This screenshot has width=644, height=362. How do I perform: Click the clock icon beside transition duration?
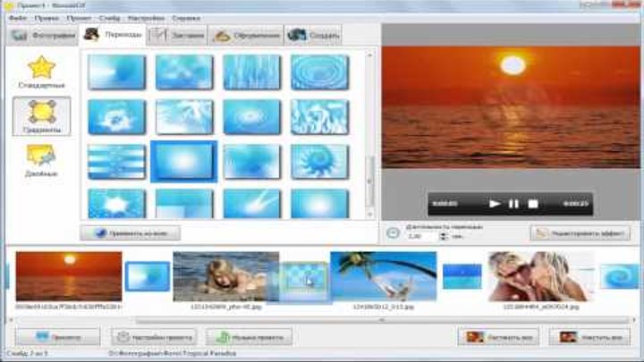pos(393,232)
